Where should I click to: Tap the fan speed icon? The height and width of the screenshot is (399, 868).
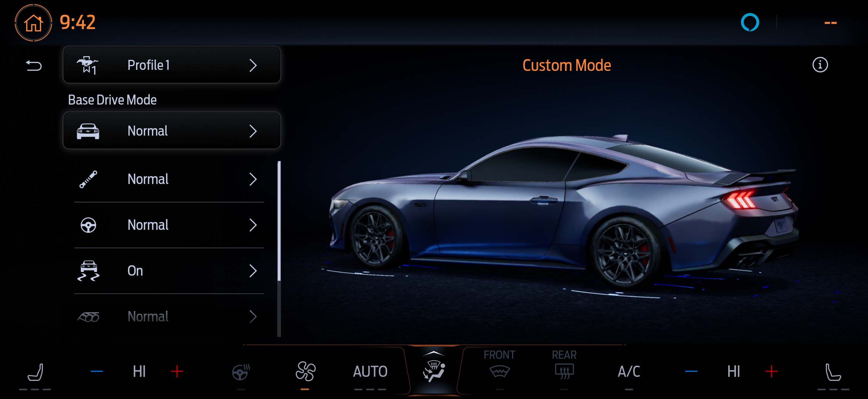click(x=305, y=371)
